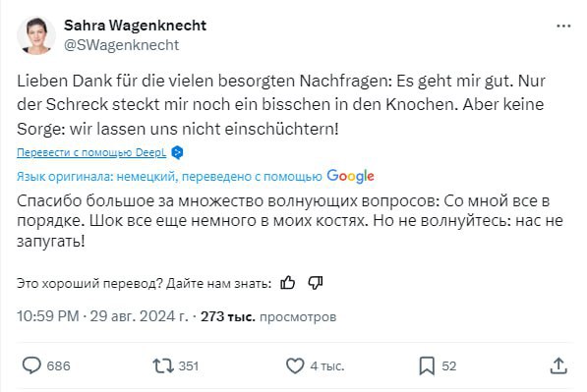Click the 52 bookmarks count
Image resolution: width=587 pixels, height=392 pixels.
(x=449, y=365)
